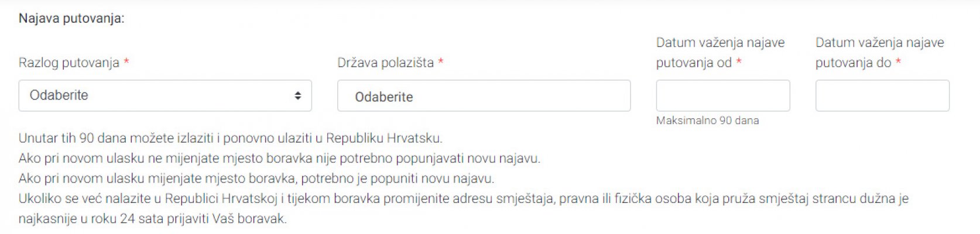This screenshot has height=234, width=980.
Task: Click the line 'najkasnije u roku 24 sata'
Action: [x=152, y=219]
